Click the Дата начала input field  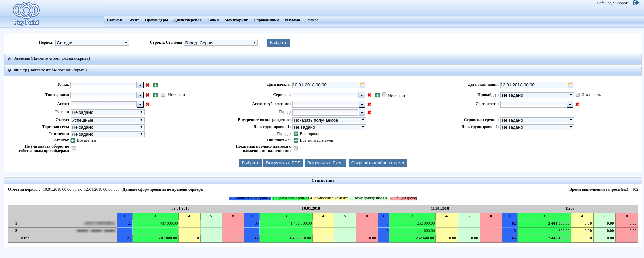pos(325,85)
